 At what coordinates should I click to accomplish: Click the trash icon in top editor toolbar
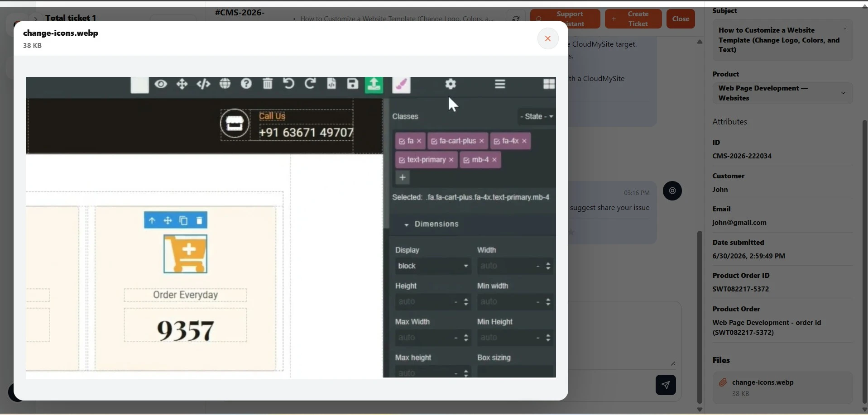268,84
